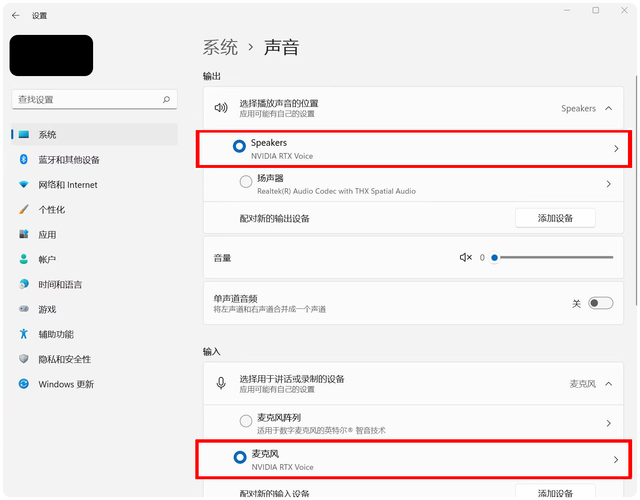Click the 系统 monitor icon in sidebar

[x=24, y=134]
